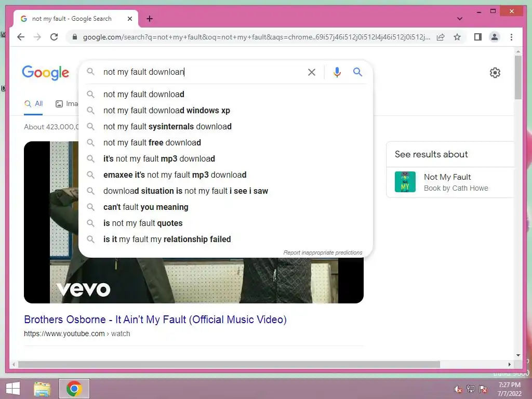The height and width of the screenshot is (399, 532).
Task: Click 'Report inappropriate predictions' link
Action: (323, 253)
